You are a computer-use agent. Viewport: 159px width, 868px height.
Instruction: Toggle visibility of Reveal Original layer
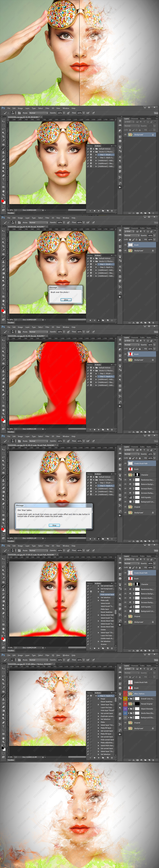[x=126, y=704]
